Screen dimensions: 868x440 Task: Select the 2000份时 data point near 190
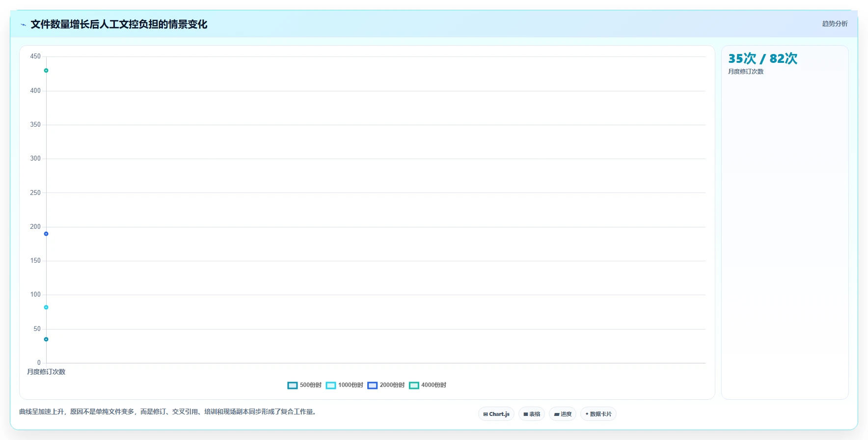[46, 234]
